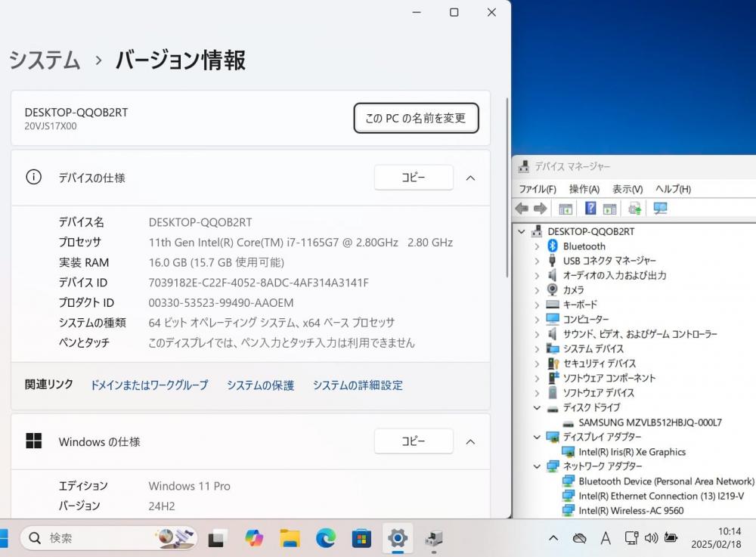Viewport: 756px width, 557px height.
Task: Click the action pane toolbar icon beside Help
Action: tap(609, 209)
